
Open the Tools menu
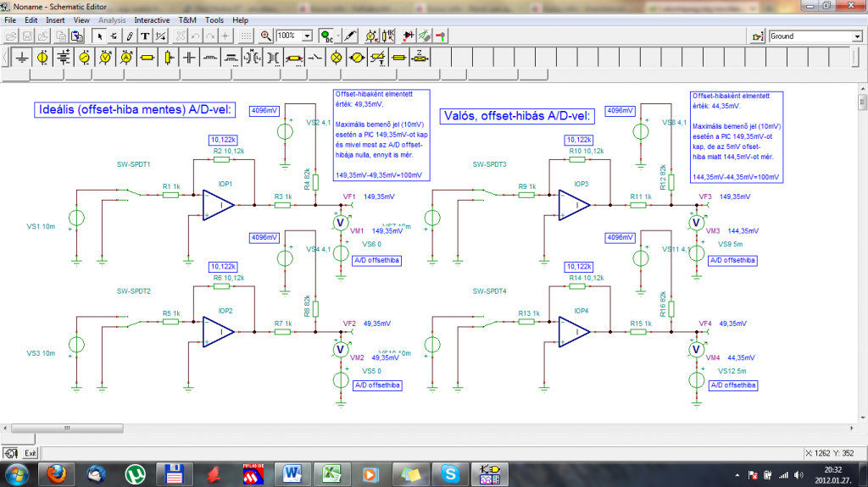tap(214, 20)
